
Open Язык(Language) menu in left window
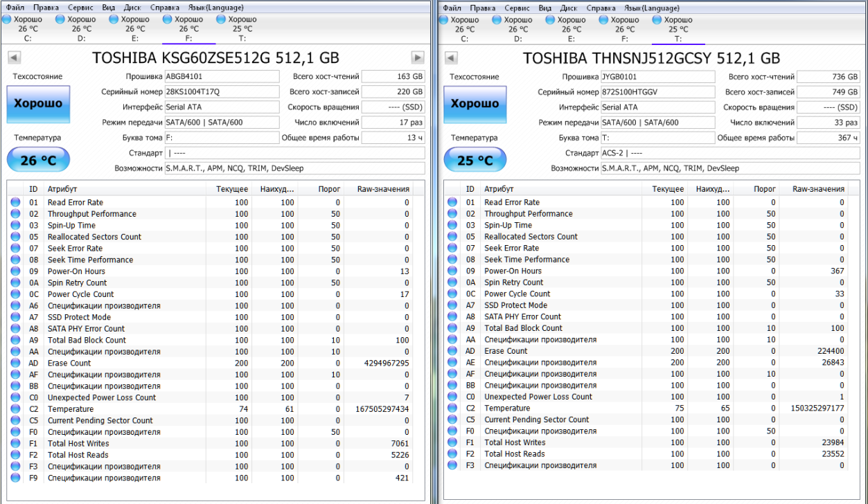point(215,8)
